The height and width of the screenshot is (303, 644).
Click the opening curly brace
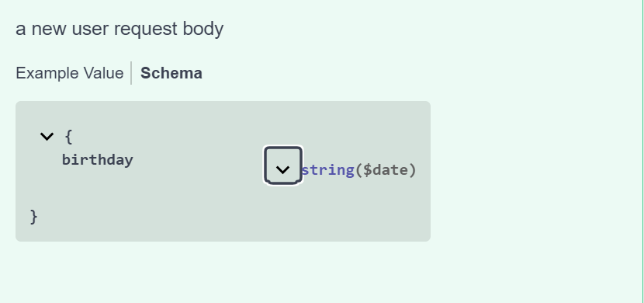(x=68, y=137)
